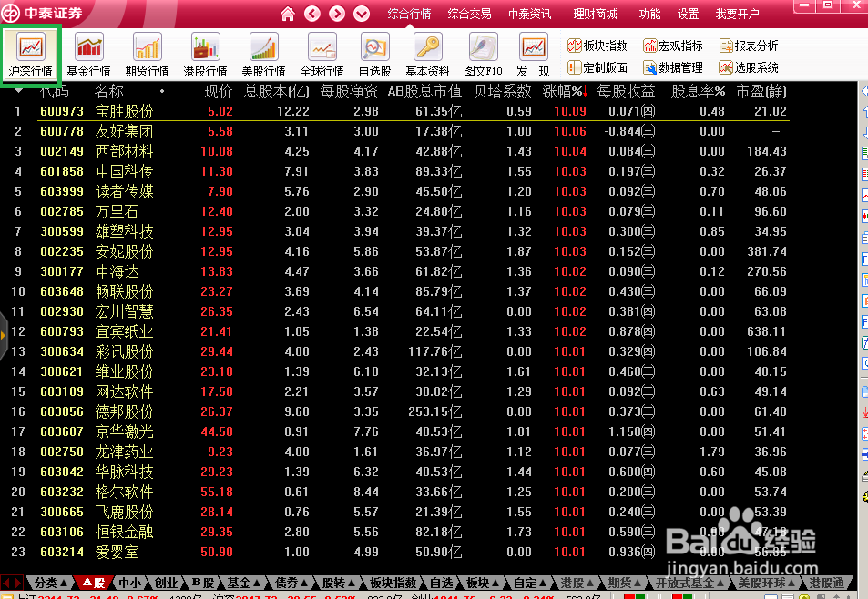Image resolution: width=868 pixels, height=599 pixels.
Task: Switch to the 板块指数 bottom tab
Action: pos(393,583)
